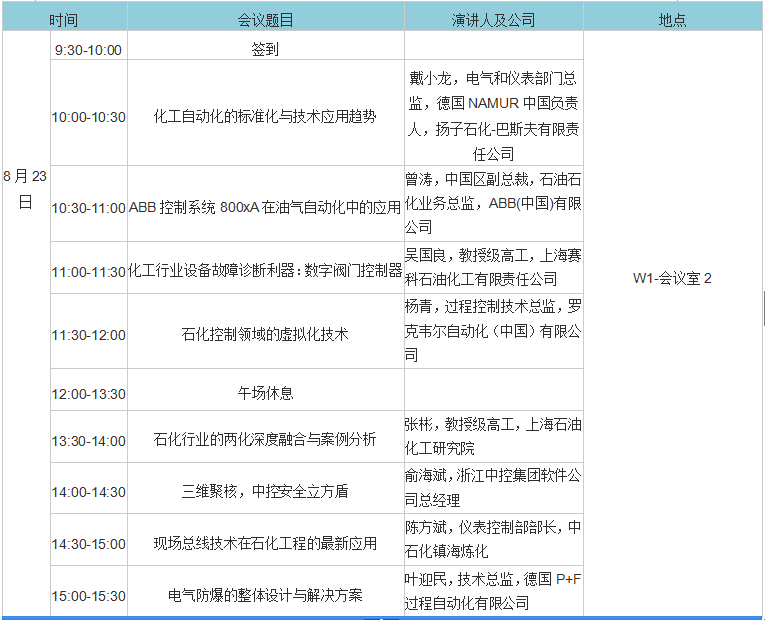This screenshot has width=765, height=620.
Task: Click the 俞海斌 speaker cell
Action: [x=493, y=488]
